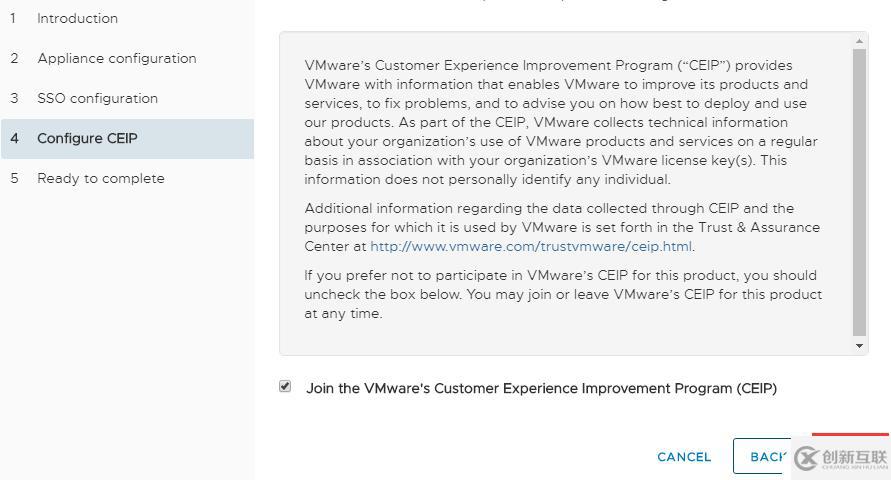This screenshot has height=480, width=891.
Task: Uncheck the Join CEIP checkbox
Action: (285, 386)
